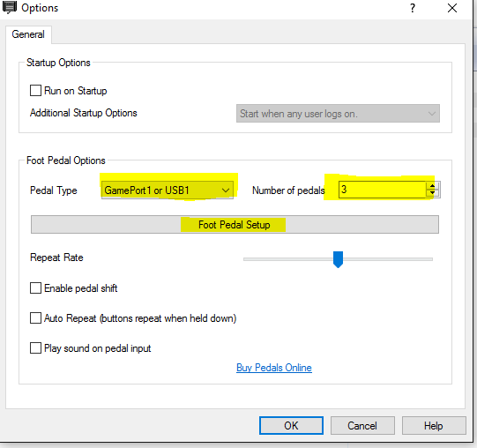477x448 pixels.
Task: Enable Run on Startup checkbox
Action: tap(35, 91)
